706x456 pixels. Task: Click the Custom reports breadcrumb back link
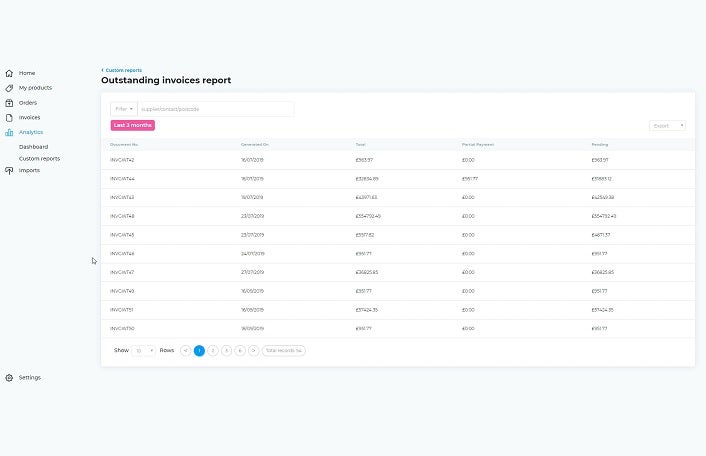pos(122,70)
